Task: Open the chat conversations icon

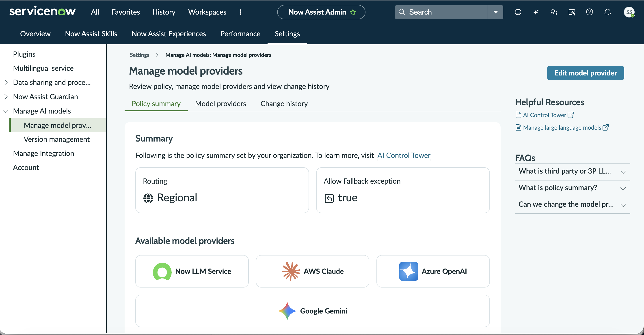Action: coord(554,12)
